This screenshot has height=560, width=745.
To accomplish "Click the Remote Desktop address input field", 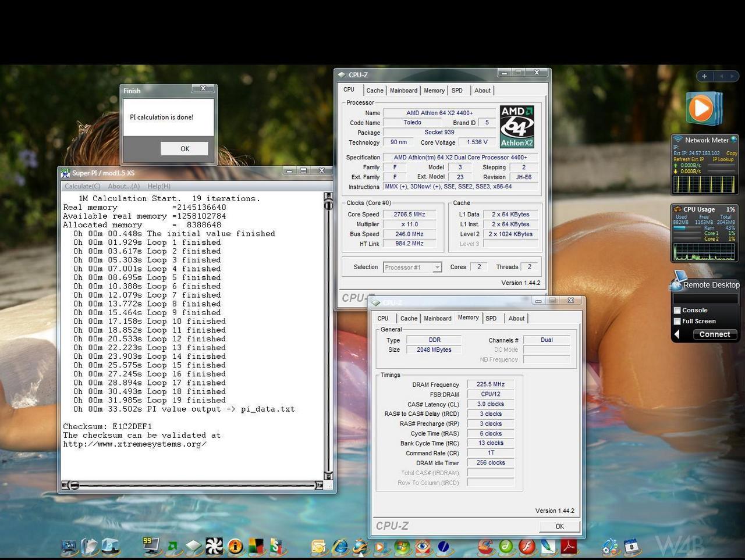I will pyautogui.click(x=705, y=298).
